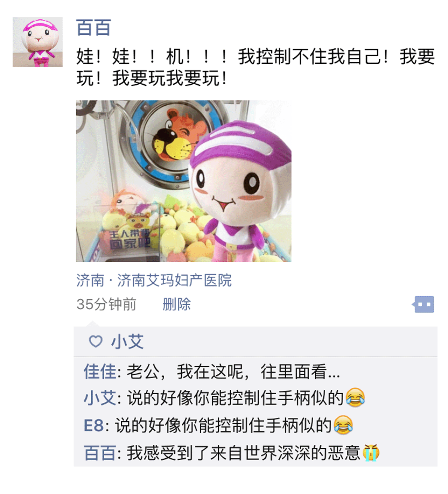The image size is (448, 494).
Task: Tap the laughing emoji in 小艾's comment
Action: tap(355, 397)
